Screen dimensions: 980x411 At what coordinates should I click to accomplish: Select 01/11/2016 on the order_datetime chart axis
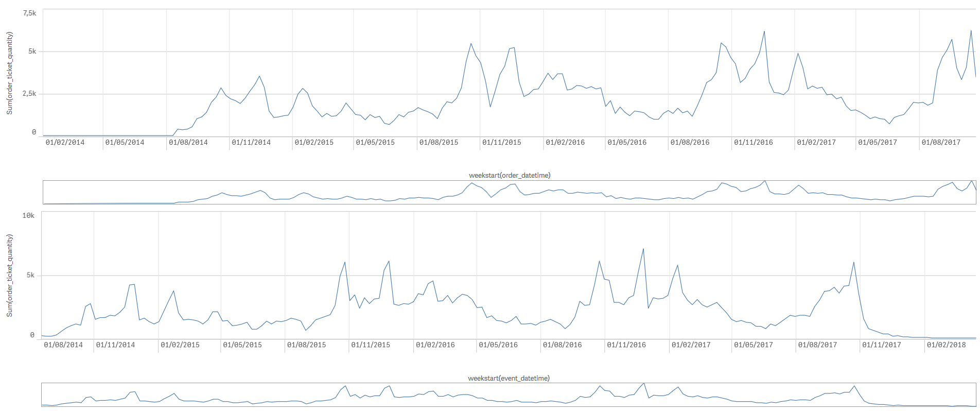tap(754, 142)
